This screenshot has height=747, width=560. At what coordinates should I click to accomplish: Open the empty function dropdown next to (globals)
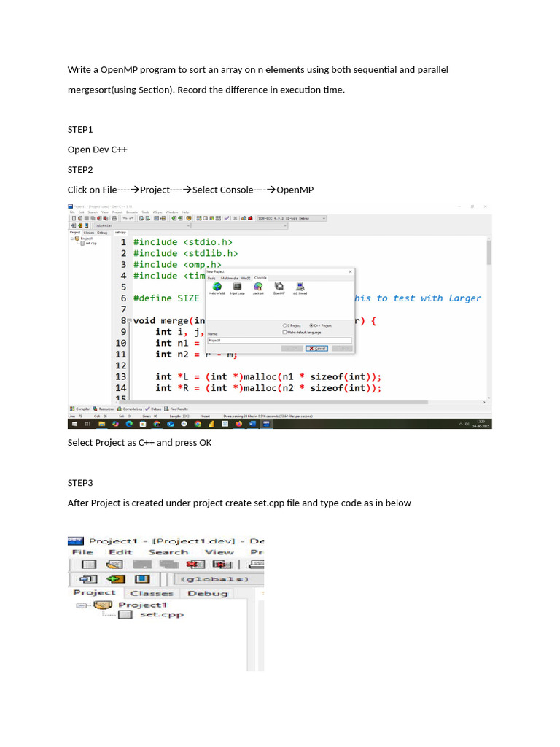pos(239,225)
